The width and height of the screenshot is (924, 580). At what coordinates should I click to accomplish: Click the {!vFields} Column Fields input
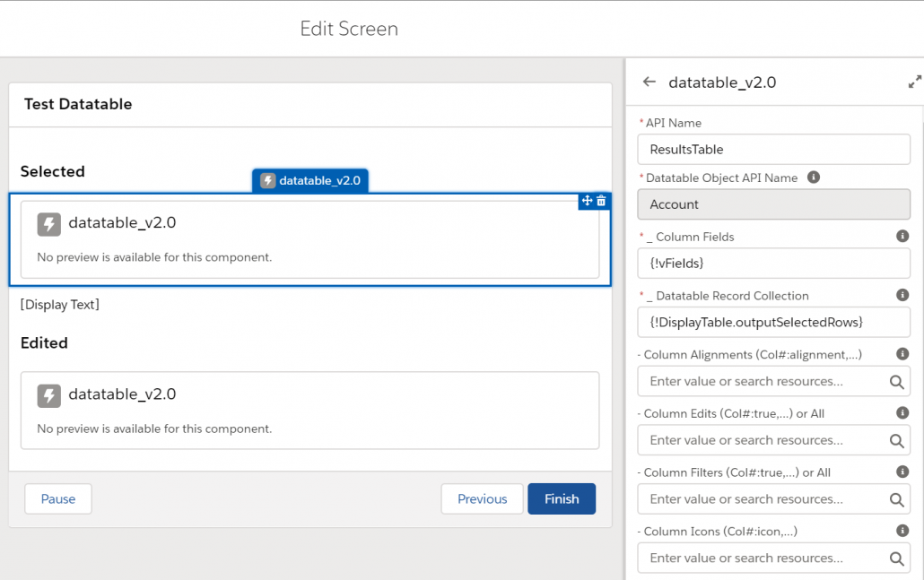tap(773, 263)
